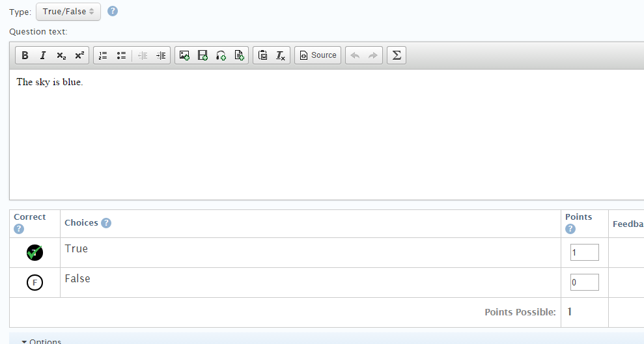This screenshot has width=644, height=344.
Task: Click the superscript button
Action: tap(79, 55)
